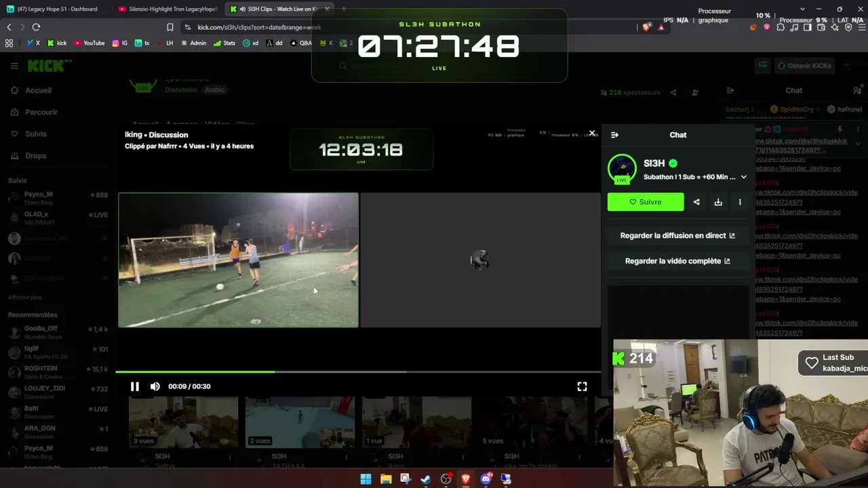
Task: Toggle the browser sidebar panel
Action: click(x=808, y=27)
